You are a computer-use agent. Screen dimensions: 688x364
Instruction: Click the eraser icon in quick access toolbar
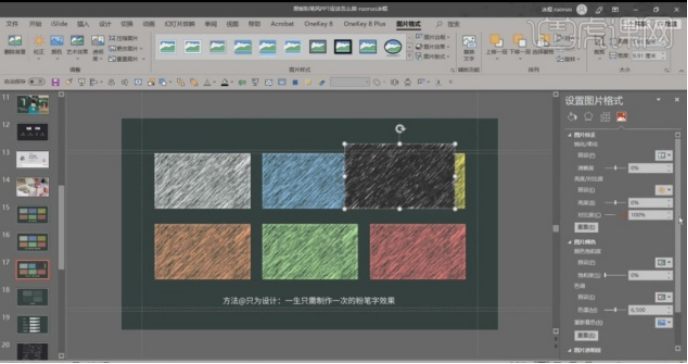pos(322,82)
